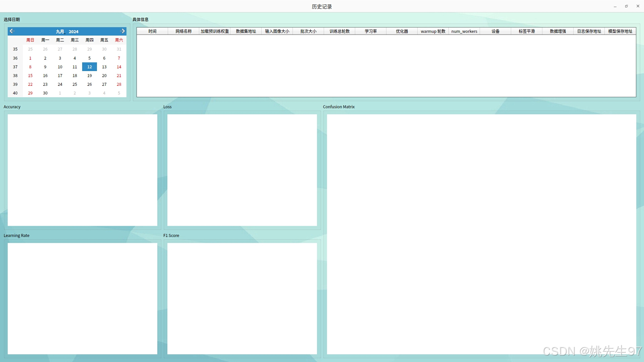Viewport: 644px width, 362px height.
Task: Minimize the 历史记录 window
Action: pos(615,6)
